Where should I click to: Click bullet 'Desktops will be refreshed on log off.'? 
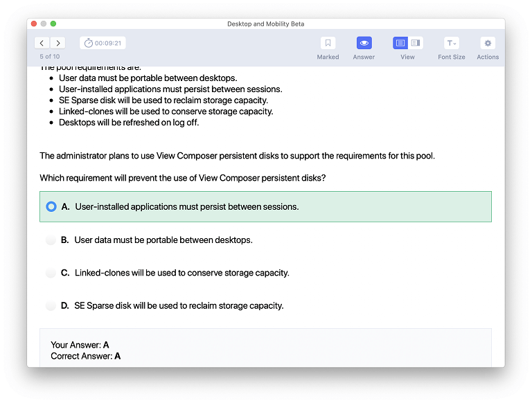pyautogui.click(x=129, y=123)
